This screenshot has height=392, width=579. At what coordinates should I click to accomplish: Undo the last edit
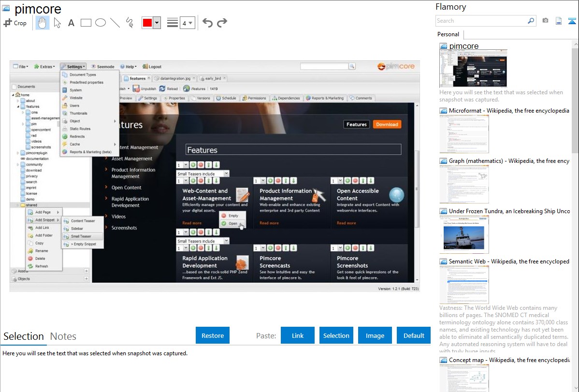click(207, 23)
